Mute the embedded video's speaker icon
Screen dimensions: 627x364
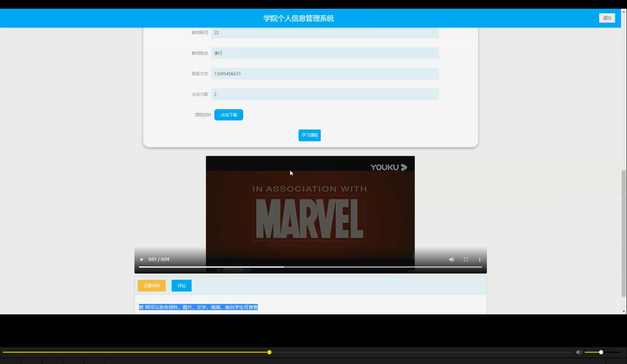pyautogui.click(x=452, y=259)
